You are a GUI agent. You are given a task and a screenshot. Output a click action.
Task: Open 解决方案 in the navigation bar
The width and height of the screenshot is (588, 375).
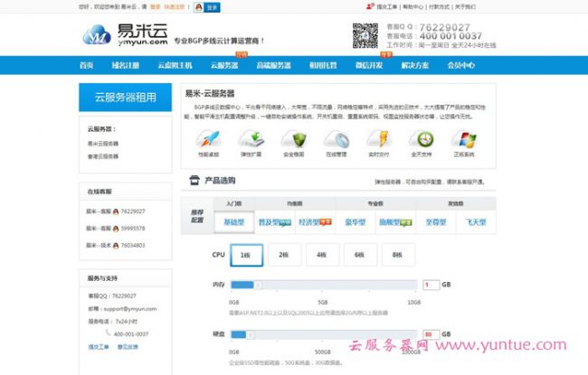pos(414,65)
